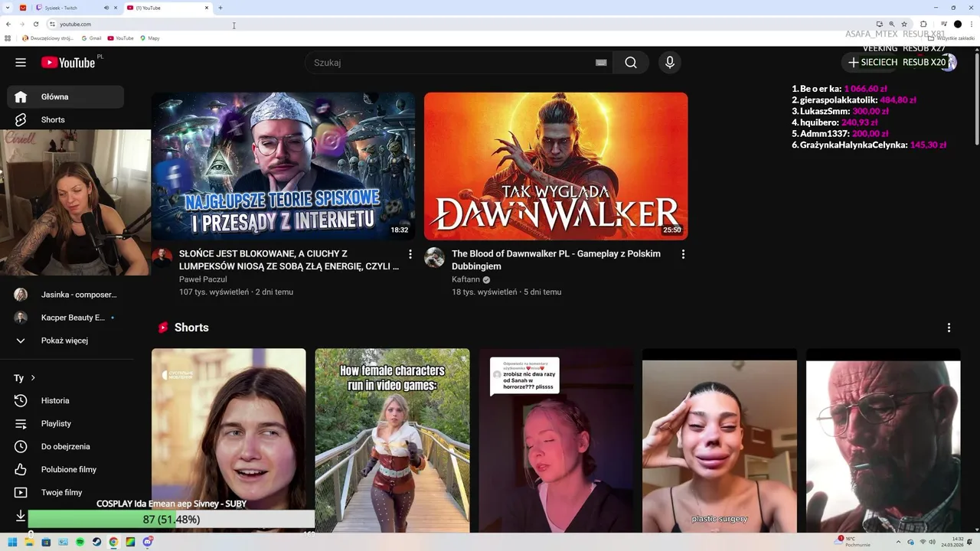Viewport: 980px width, 551px height.
Task: Open Kaftann channel avatar
Action: point(435,257)
